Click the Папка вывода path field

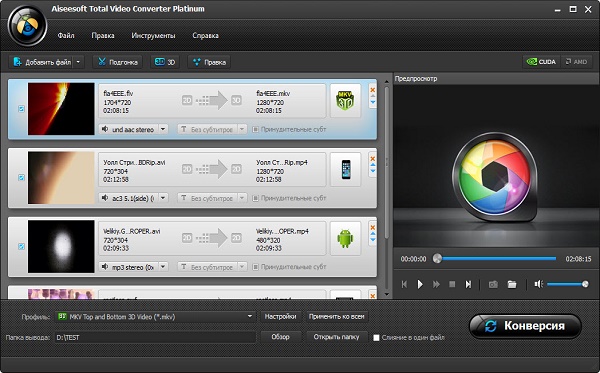point(155,337)
